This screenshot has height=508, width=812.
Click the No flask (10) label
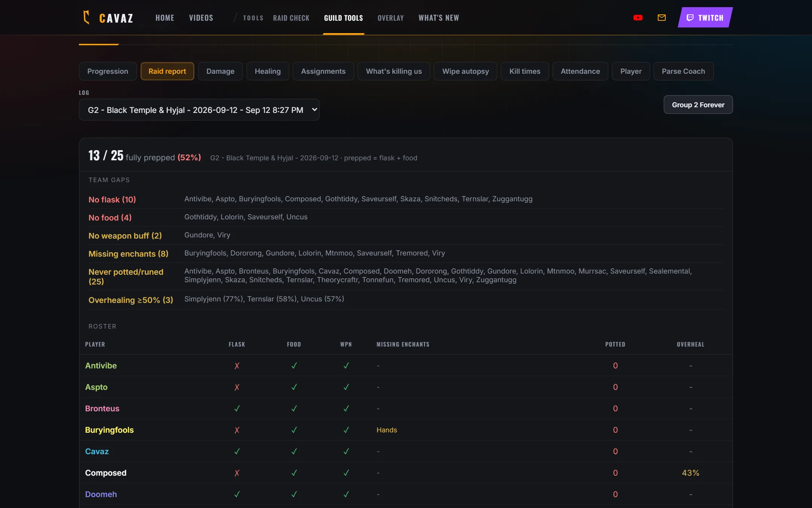112,199
